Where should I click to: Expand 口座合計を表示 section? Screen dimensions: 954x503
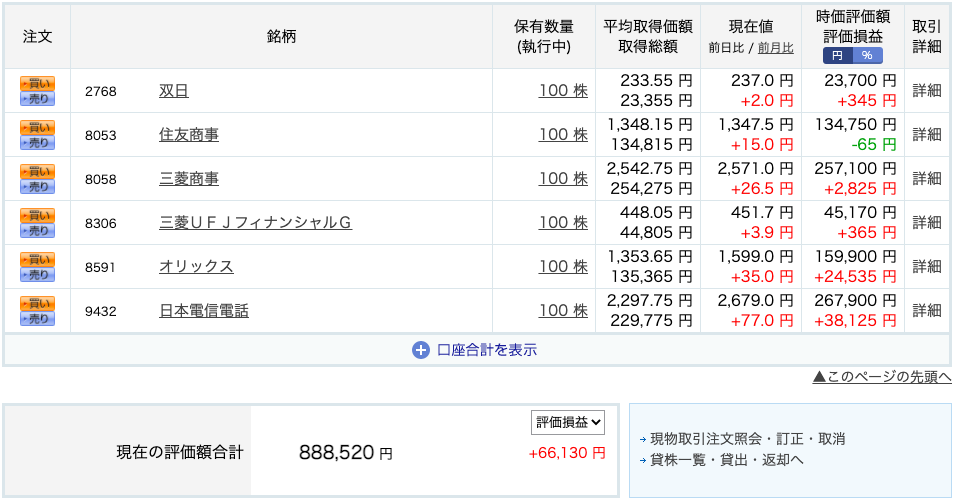[x=487, y=350]
